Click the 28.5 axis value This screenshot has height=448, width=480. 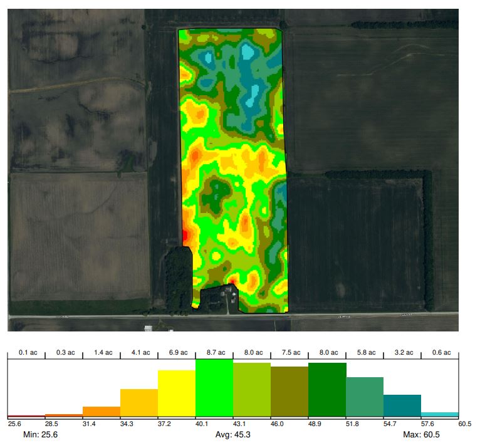tap(51, 424)
